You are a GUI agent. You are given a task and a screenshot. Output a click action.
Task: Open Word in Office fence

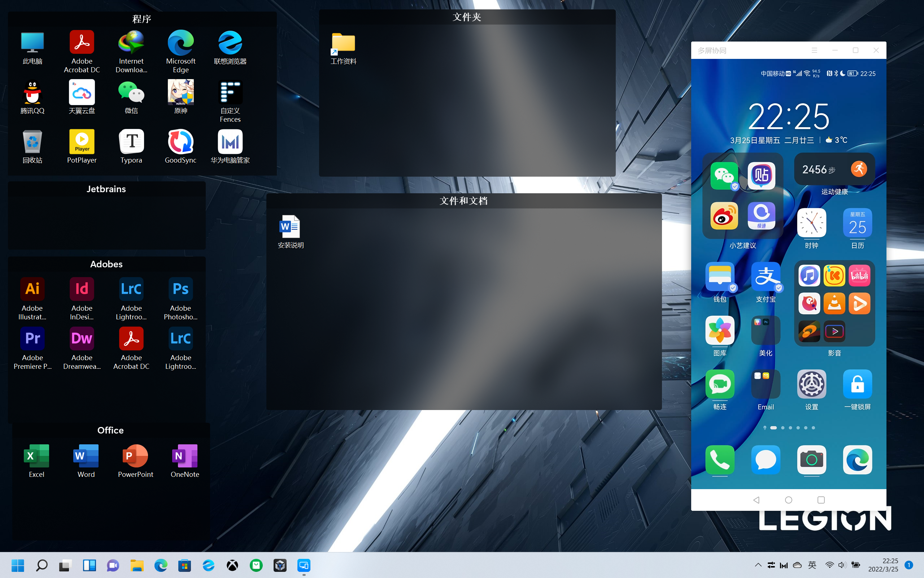click(x=86, y=461)
